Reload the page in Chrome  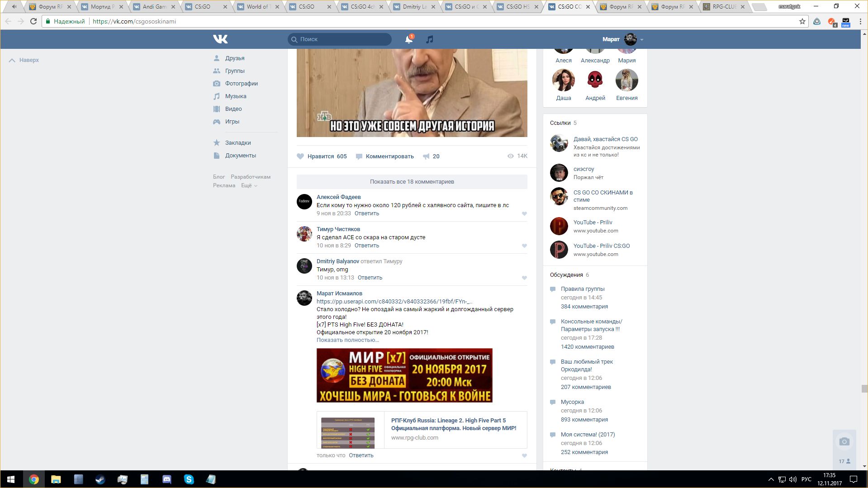(x=33, y=21)
